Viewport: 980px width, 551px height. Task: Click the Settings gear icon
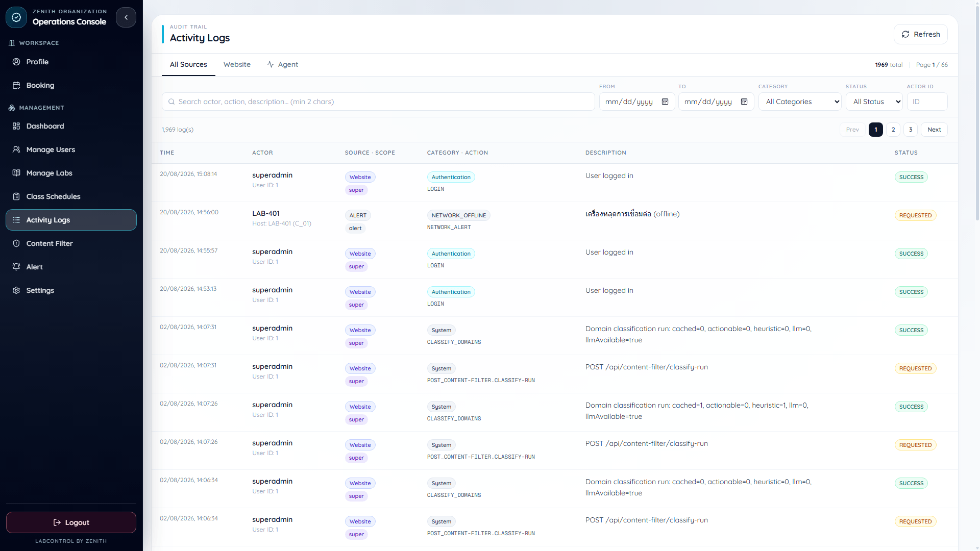coord(16,290)
